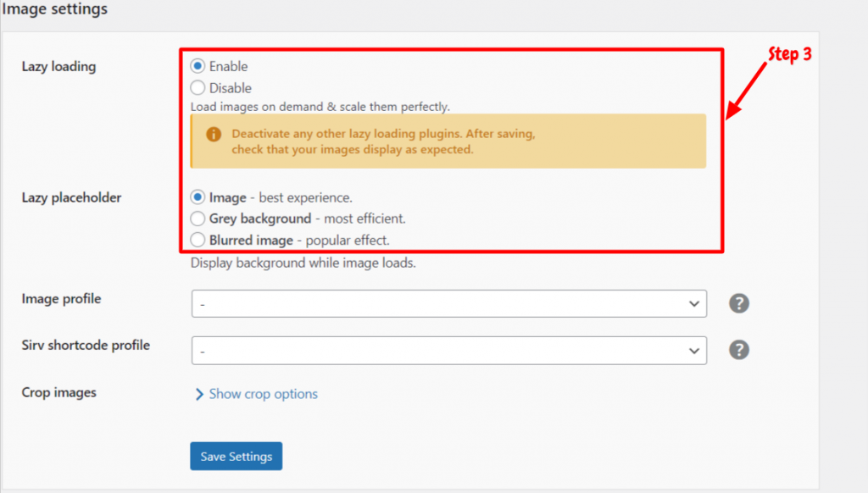Click 'Load images on demand & scale them perfectly.' text
Viewport: 868px width, 493px height.
pyautogui.click(x=320, y=107)
